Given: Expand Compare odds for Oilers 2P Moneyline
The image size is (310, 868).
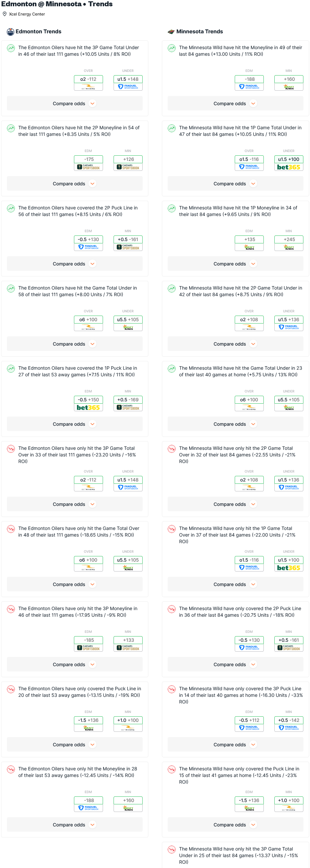Looking at the screenshot, I should pos(75,184).
